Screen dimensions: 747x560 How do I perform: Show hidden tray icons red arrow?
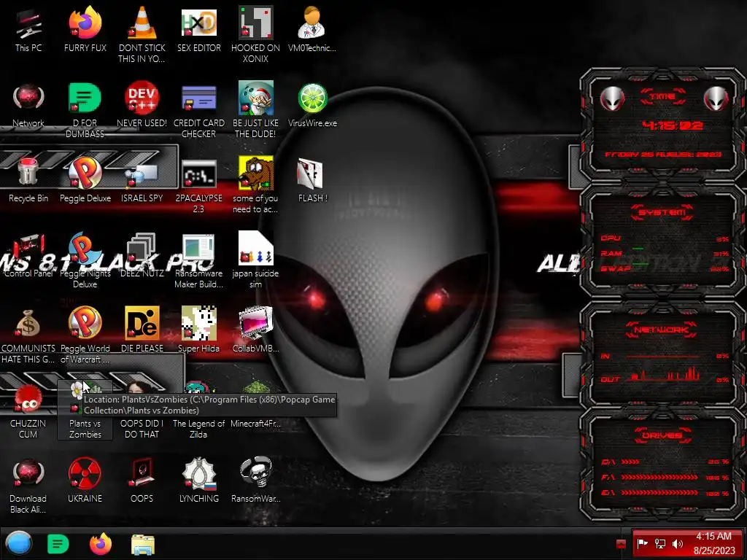tap(620, 544)
